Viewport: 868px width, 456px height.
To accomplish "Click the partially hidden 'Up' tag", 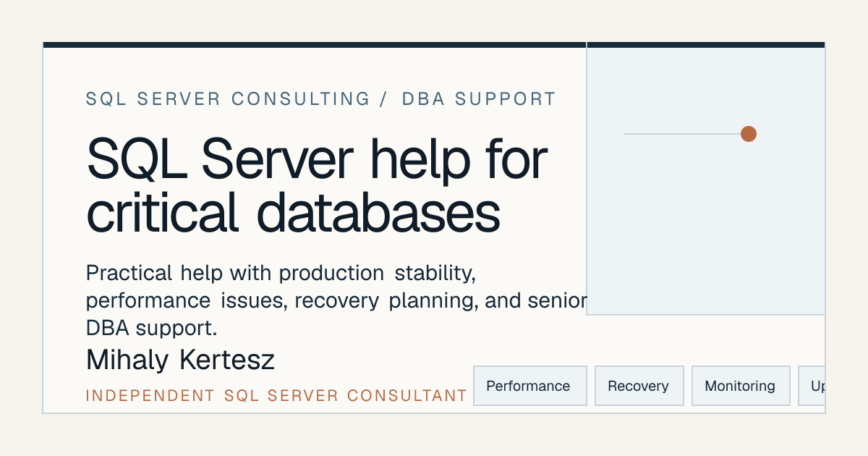I will pos(812,386).
